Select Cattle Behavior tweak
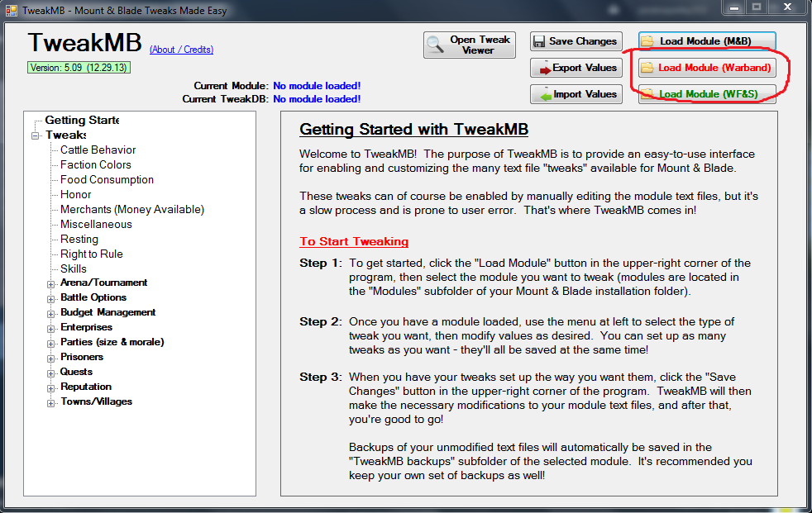Image resolution: width=812 pixels, height=513 pixels. pos(98,150)
